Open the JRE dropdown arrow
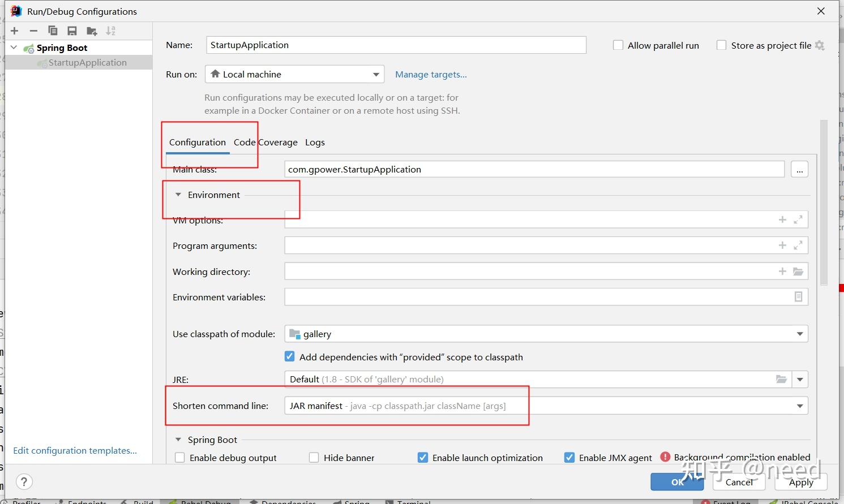Image resolution: width=844 pixels, height=504 pixels. pos(800,379)
